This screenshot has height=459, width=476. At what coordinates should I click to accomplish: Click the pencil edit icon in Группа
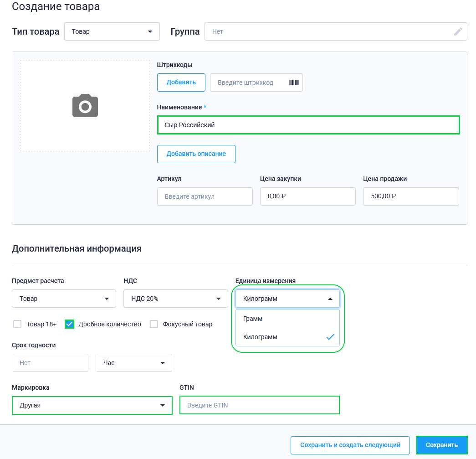click(x=458, y=31)
